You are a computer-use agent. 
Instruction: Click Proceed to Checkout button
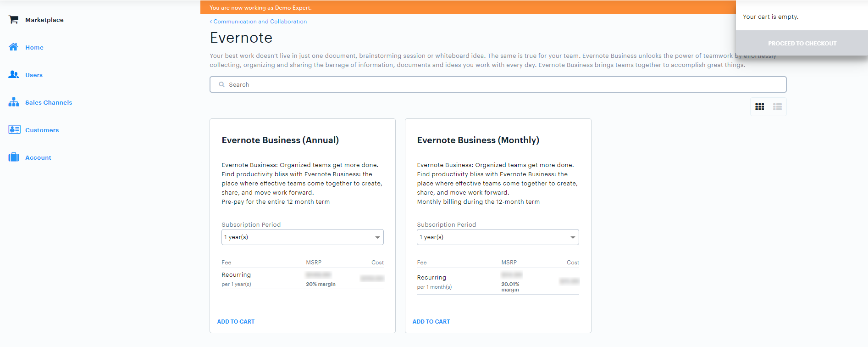(x=802, y=44)
